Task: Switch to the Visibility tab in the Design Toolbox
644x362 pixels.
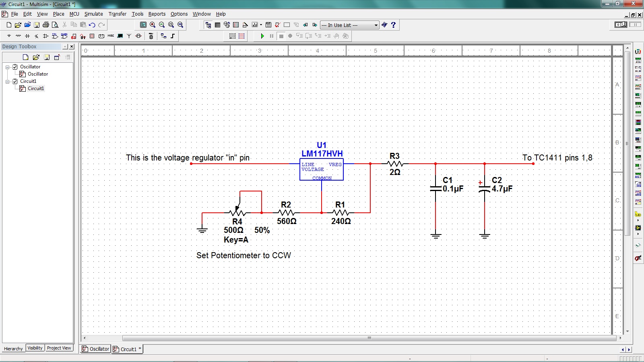Action: (35, 348)
